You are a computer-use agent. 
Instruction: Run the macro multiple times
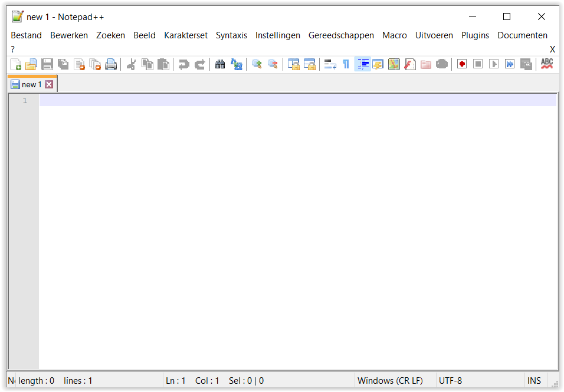tap(510, 64)
